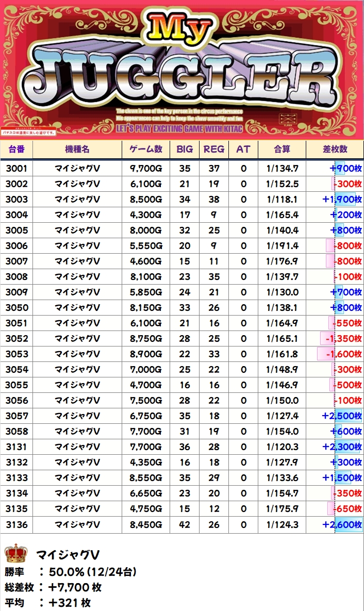Click the マイジャグV summary title

tap(68, 554)
